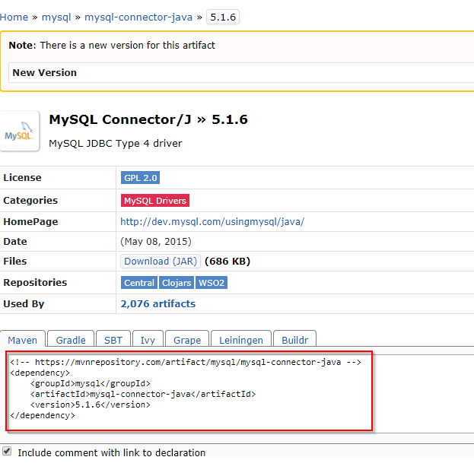
Task: Click the MySQL JDBC Type 4 driver description
Action: pos(116,143)
